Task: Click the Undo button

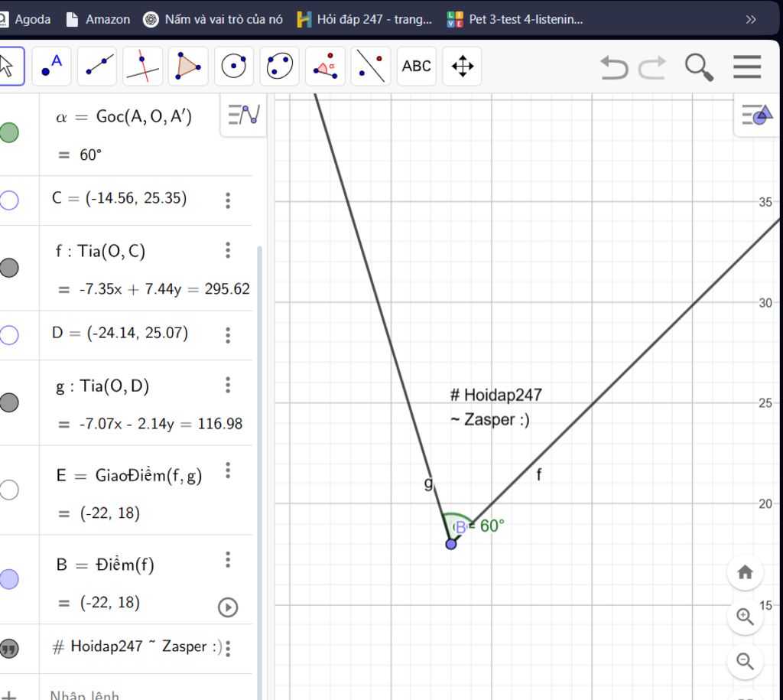Action: coord(613,67)
